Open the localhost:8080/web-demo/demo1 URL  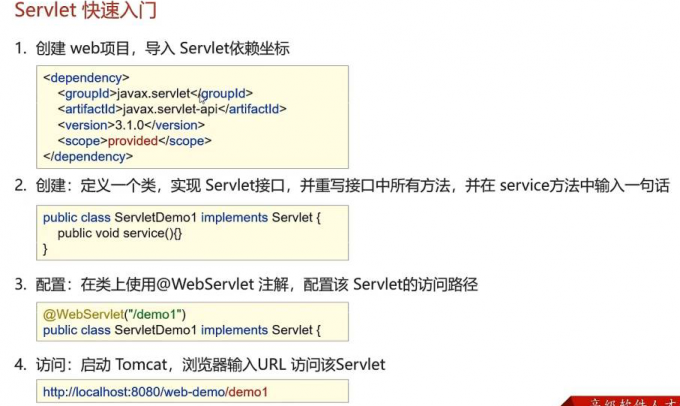tap(155, 392)
